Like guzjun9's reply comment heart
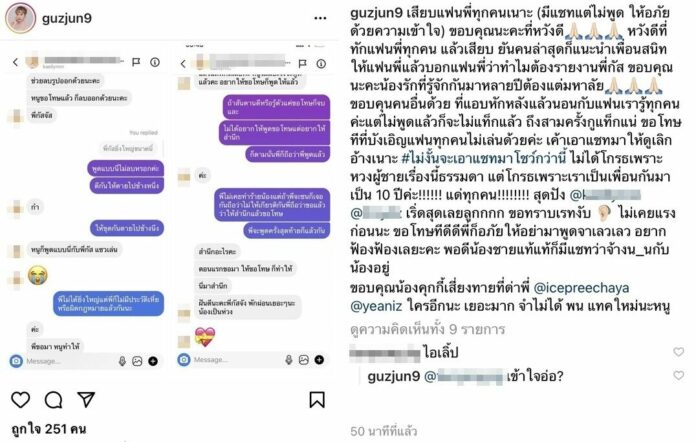This screenshot has width=696, height=442. click(678, 375)
